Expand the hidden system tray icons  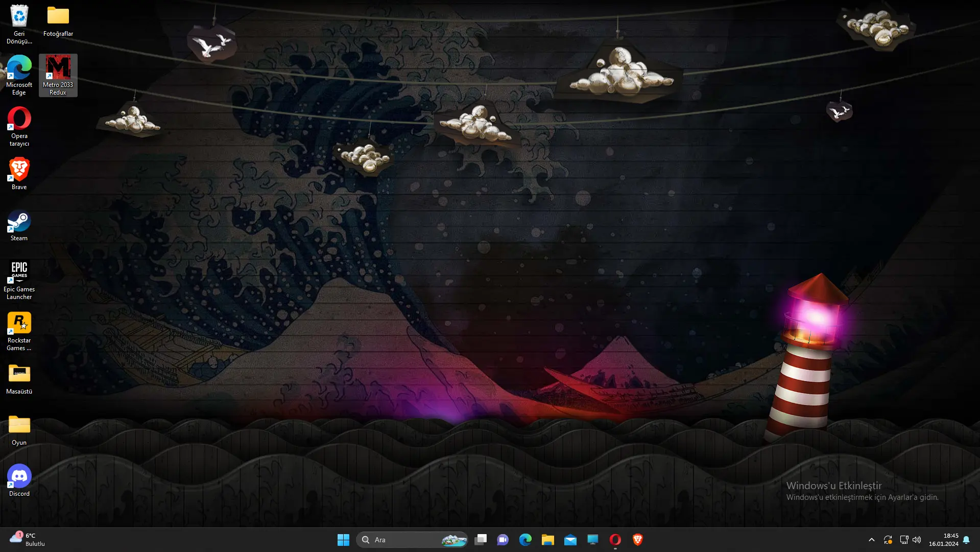point(872,540)
